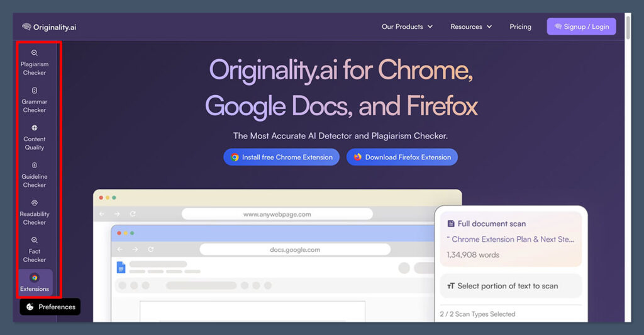Image resolution: width=644 pixels, height=335 pixels.
Task: Click the '1,34,908 words' count
Action: point(473,255)
